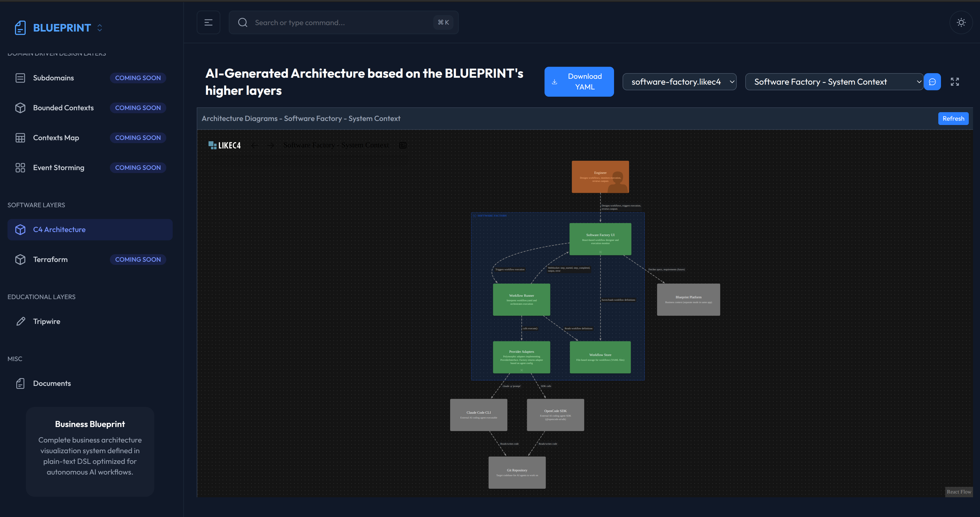
Task: Click the Download YAML button
Action: 579,82
